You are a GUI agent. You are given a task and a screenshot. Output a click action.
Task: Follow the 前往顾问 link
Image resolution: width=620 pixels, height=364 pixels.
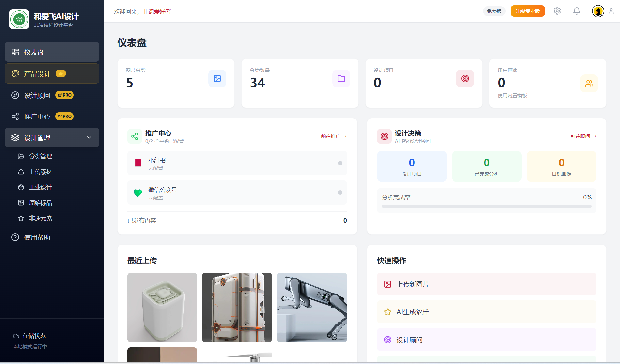pos(583,136)
